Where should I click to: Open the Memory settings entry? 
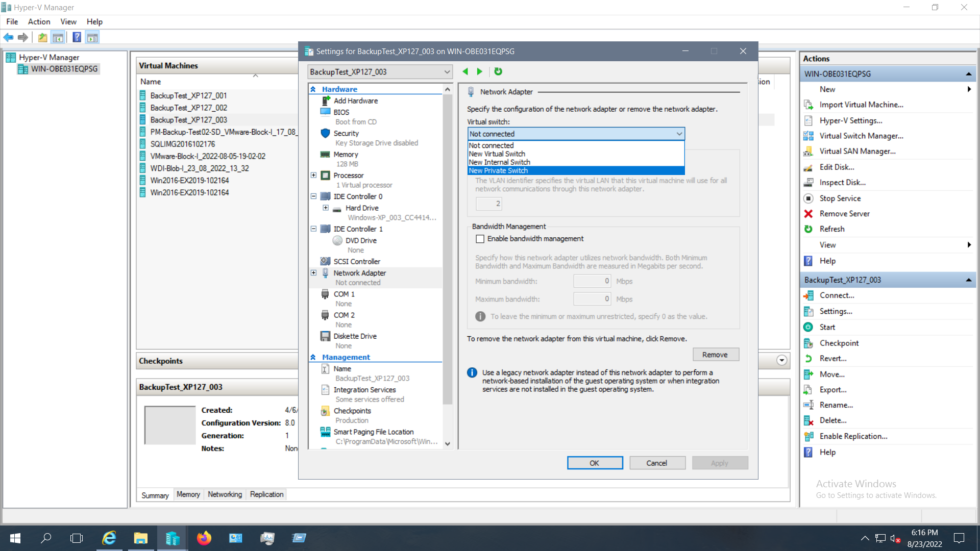point(346,154)
